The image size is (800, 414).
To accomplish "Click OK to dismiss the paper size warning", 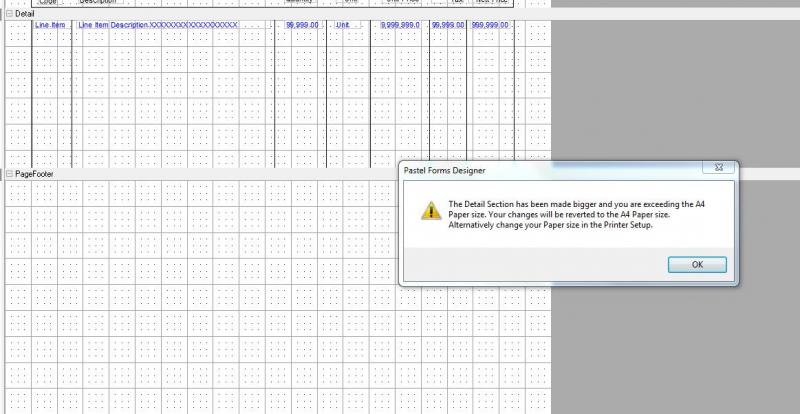I will click(697, 264).
